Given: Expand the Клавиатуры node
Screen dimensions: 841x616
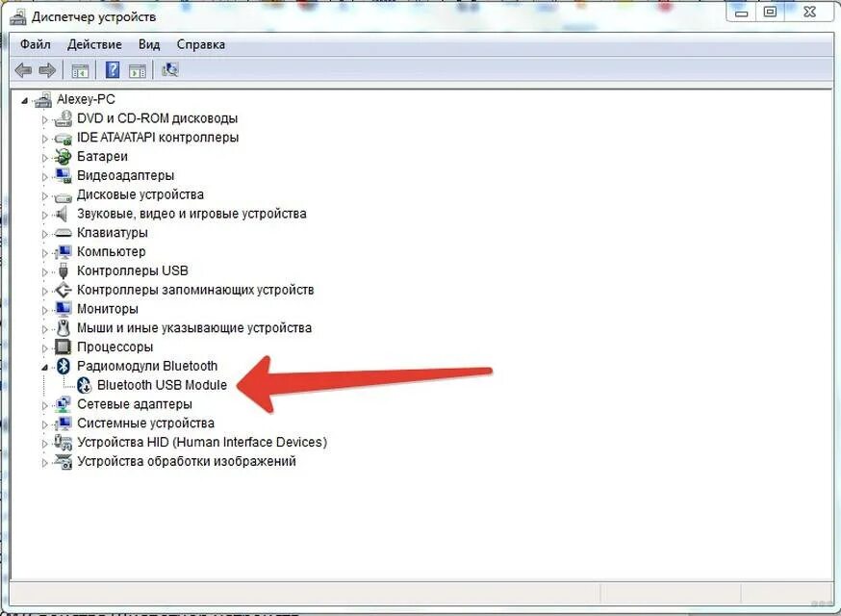Looking at the screenshot, I should pos(45,234).
